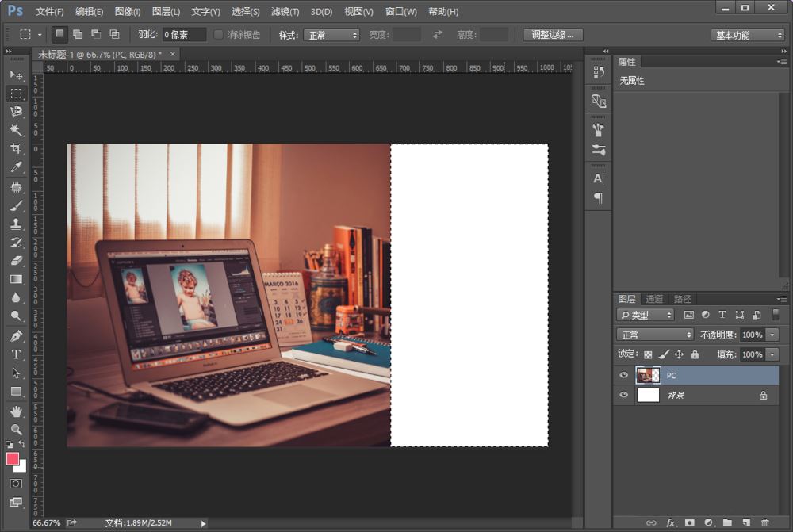This screenshot has height=532, width=793.
Task: Select the Pen tool
Action: [x=16, y=336]
